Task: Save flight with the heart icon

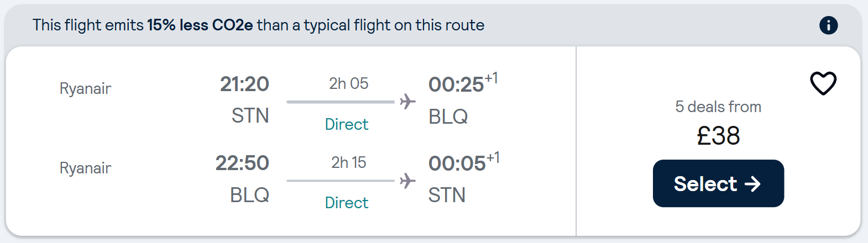Action: point(823,83)
